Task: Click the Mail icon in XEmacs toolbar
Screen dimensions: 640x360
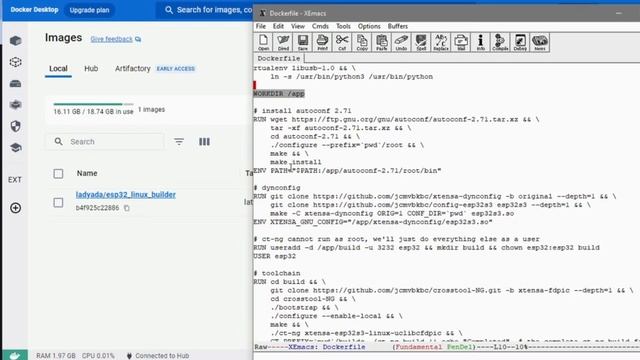Action: point(460,42)
